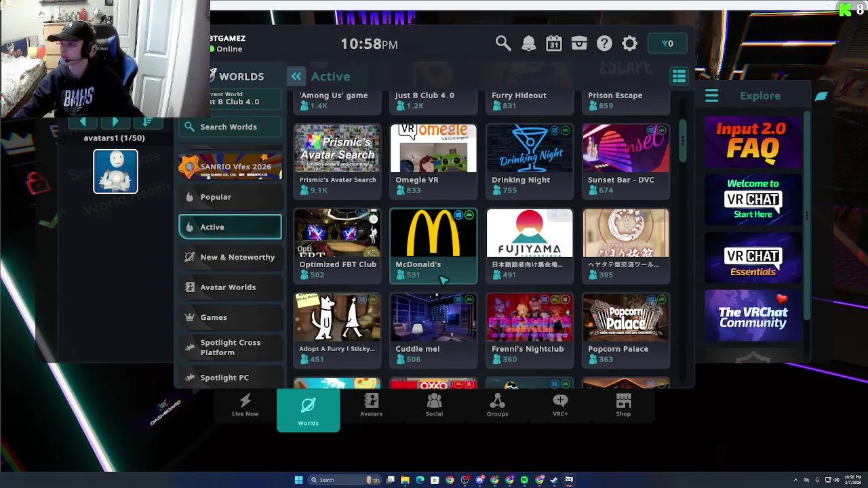Open the Adopt A Furry world

click(x=337, y=330)
